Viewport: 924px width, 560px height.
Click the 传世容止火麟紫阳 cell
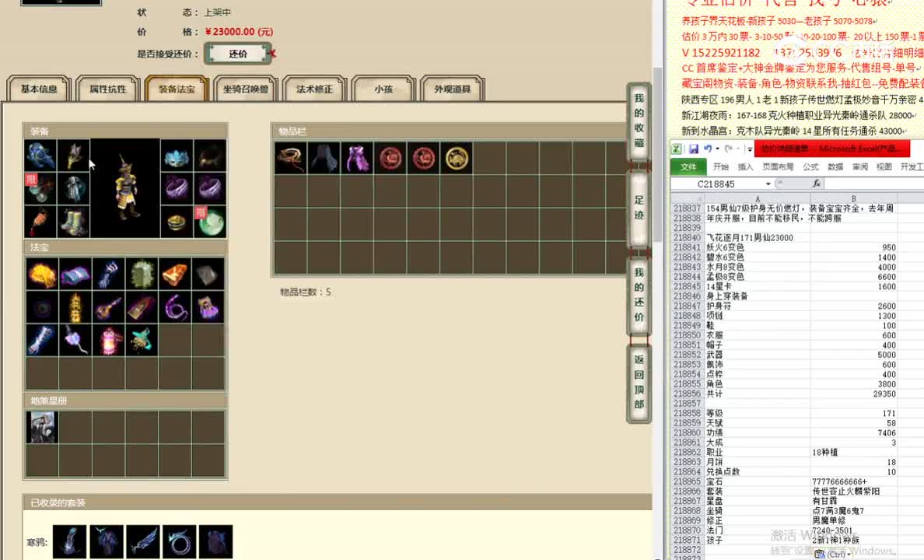[854, 491]
